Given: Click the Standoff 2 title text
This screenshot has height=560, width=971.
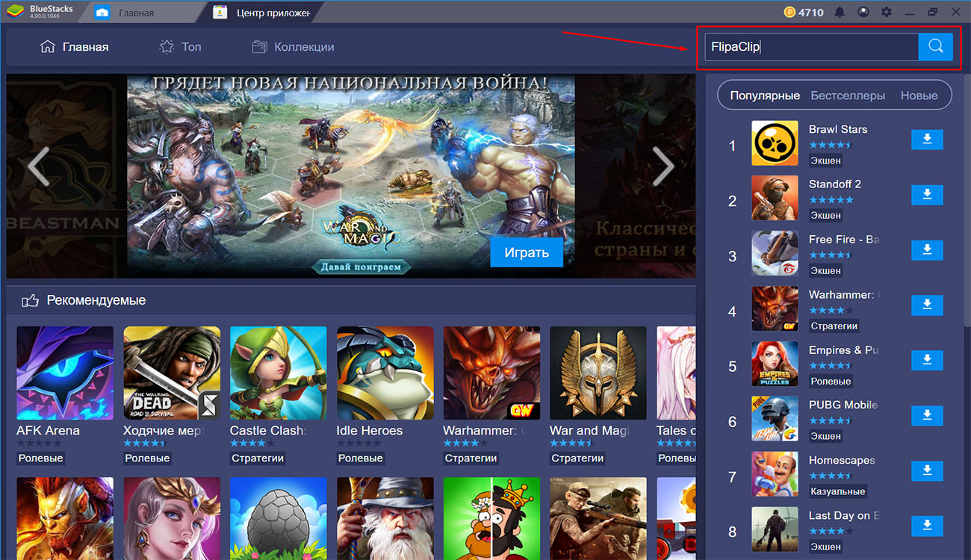Looking at the screenshot, I should 835,184.
